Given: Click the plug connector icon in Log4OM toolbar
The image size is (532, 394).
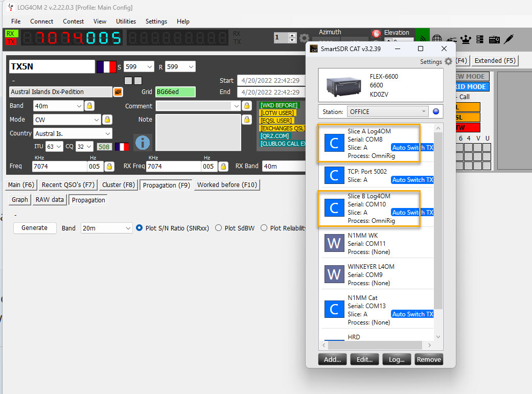Looking at the screenshot, I should (508, 39).
